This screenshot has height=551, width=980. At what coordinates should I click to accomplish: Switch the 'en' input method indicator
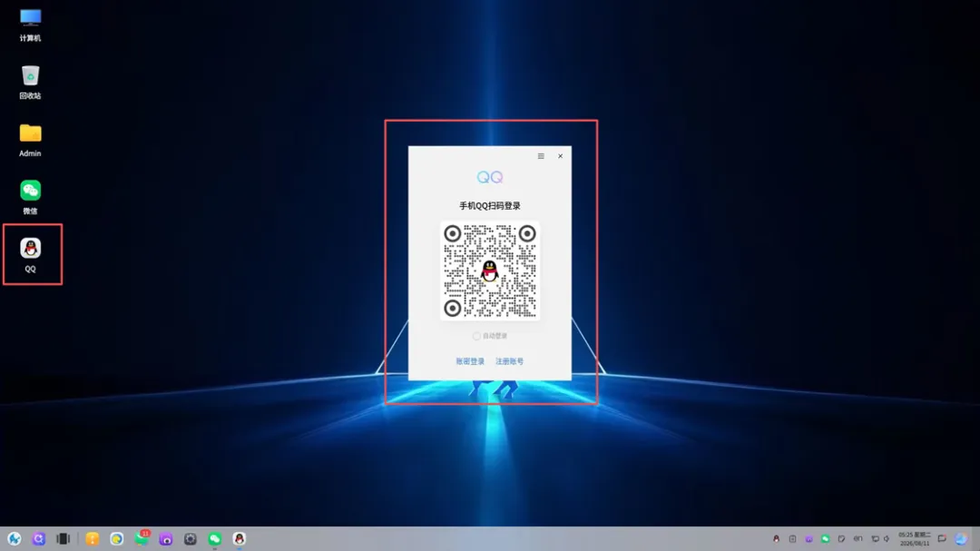click(x=858, y=538)
